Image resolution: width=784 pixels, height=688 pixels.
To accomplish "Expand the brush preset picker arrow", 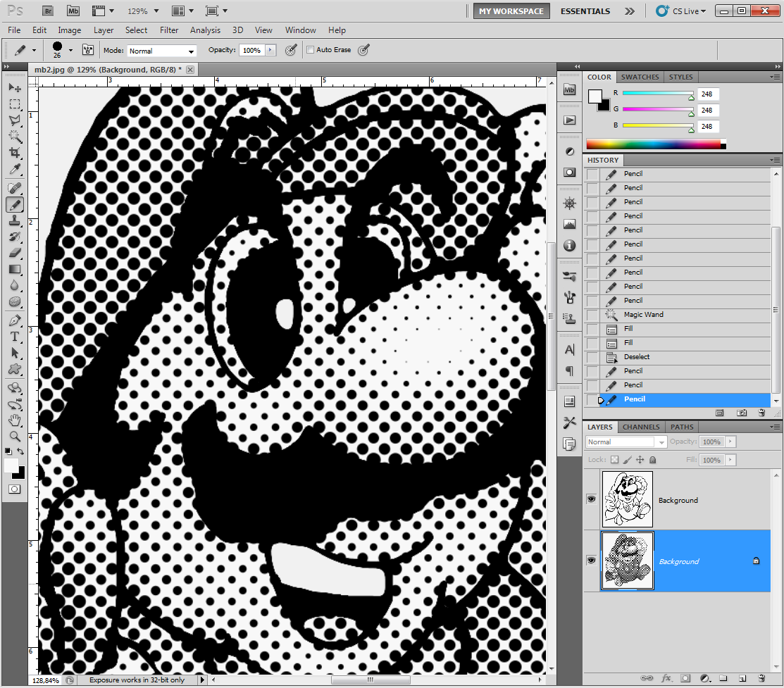I will click(70, 51).
